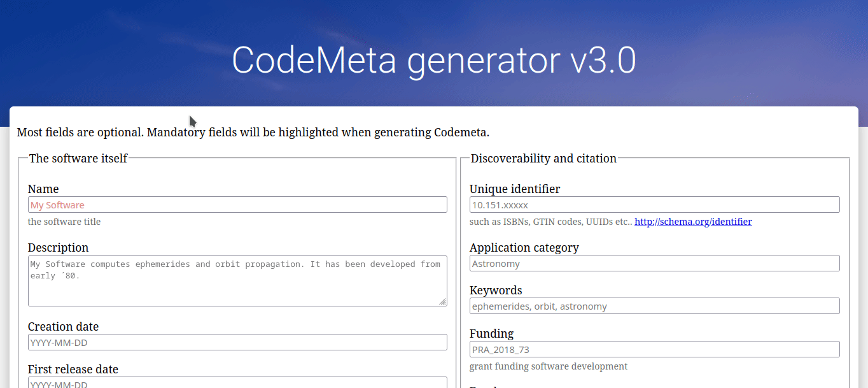This screenshot has width=868, height=388.
Task: Click the Keywords field listing ephemerides
Action: pyautogui.click(x=654, y=306)
